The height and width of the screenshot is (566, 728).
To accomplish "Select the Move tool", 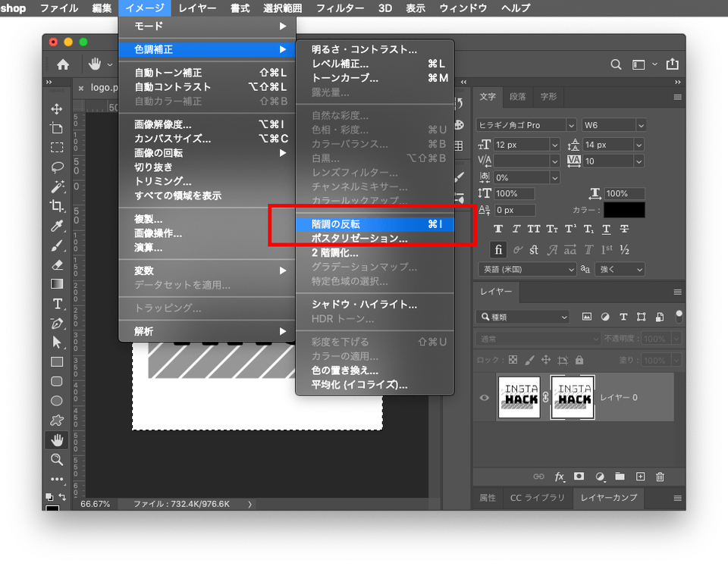I will pos(57,109).
